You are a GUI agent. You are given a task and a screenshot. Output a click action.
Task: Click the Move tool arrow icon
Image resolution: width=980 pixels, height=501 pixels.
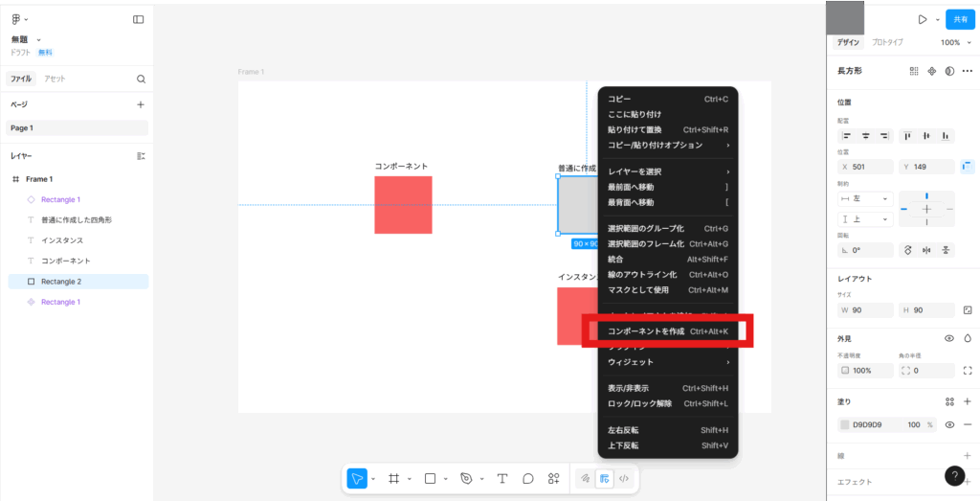[356, 478]
